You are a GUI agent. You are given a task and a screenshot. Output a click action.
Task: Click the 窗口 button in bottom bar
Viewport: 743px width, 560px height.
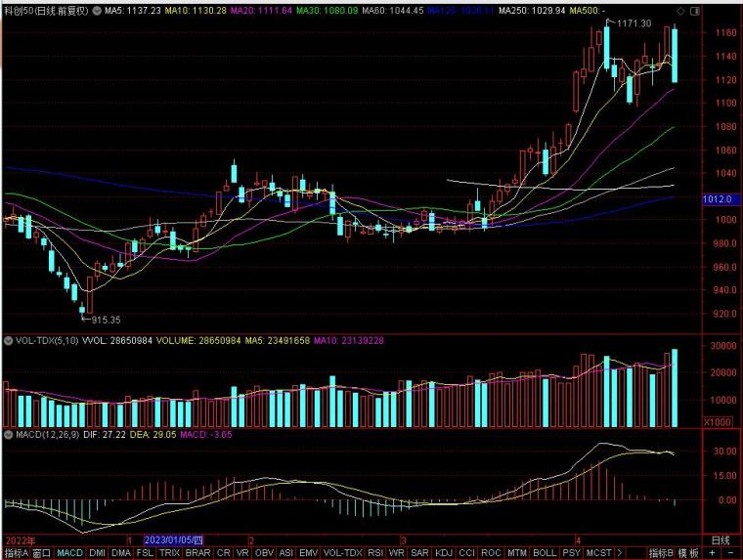(42, 553)
